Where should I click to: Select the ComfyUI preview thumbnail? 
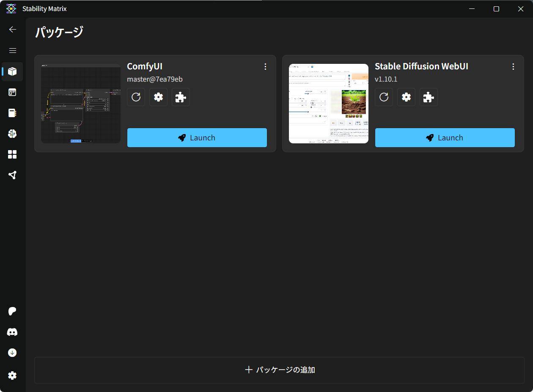[x=81, y=104]
